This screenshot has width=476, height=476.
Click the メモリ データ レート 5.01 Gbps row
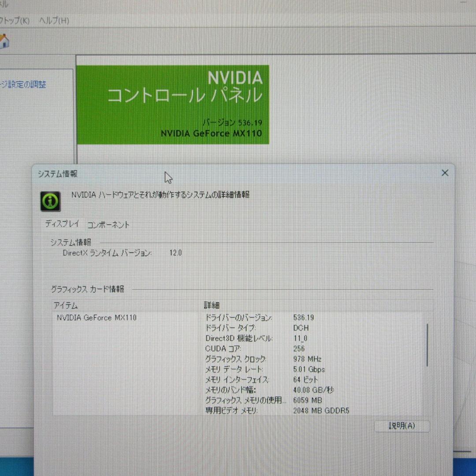265,369
